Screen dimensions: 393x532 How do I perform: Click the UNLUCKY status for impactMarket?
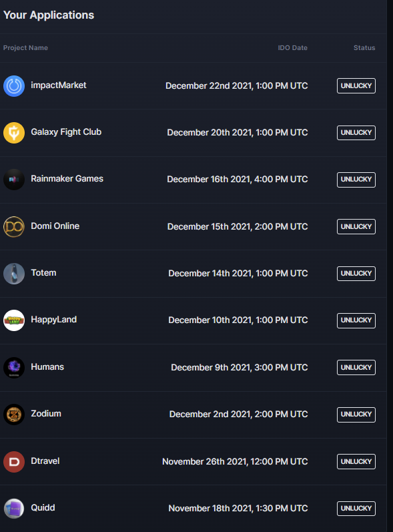[x=356, y=86]
